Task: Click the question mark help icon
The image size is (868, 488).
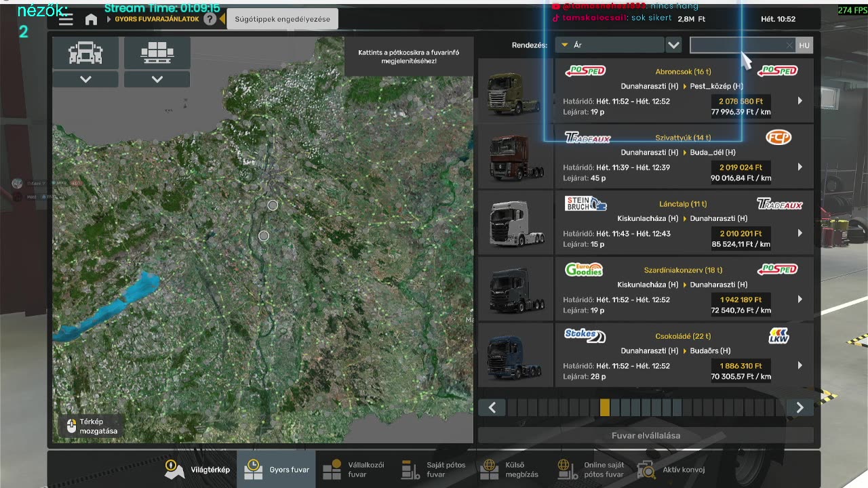Action: click(210, 19)
